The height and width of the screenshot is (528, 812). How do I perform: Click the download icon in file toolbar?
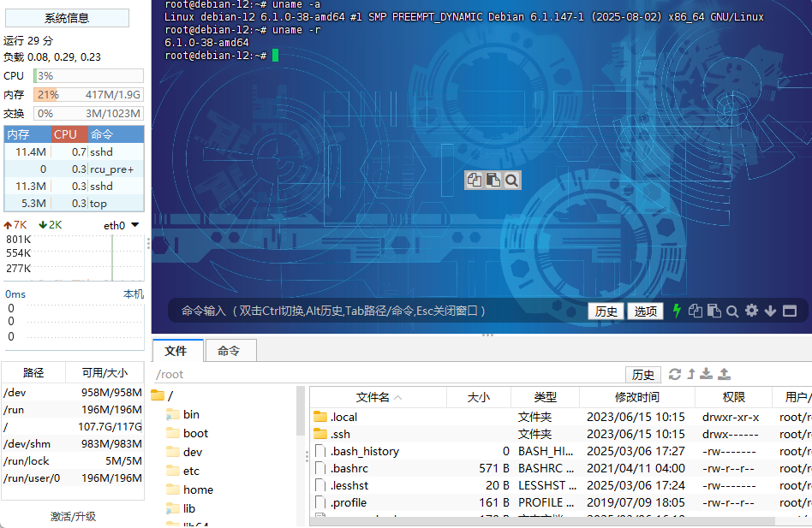tap(707, 374)
